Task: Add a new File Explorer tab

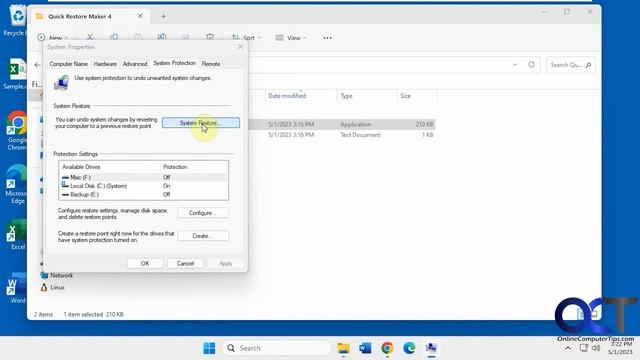Action: [163, 16]
